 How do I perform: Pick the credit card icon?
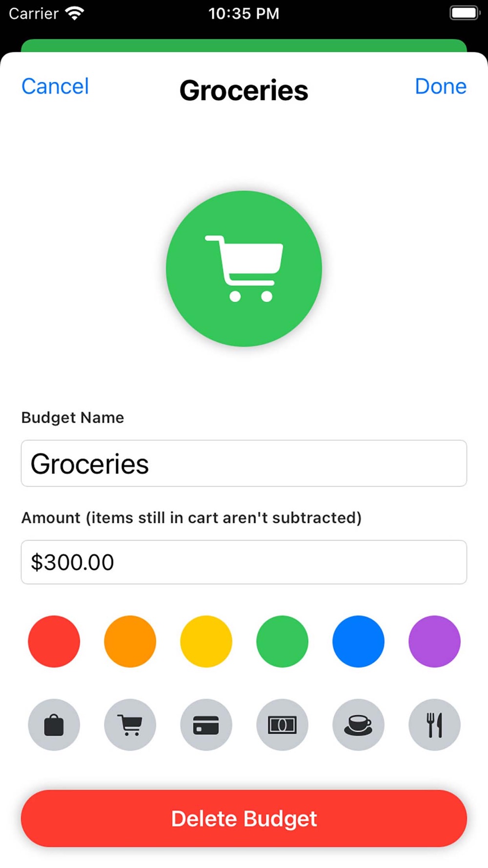[x=206, y=725]
